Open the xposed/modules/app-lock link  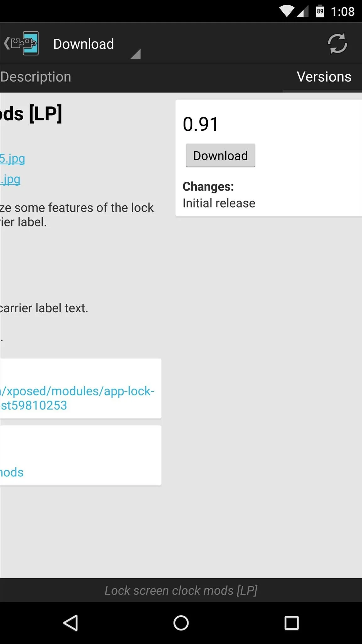(x=77, y=398)
